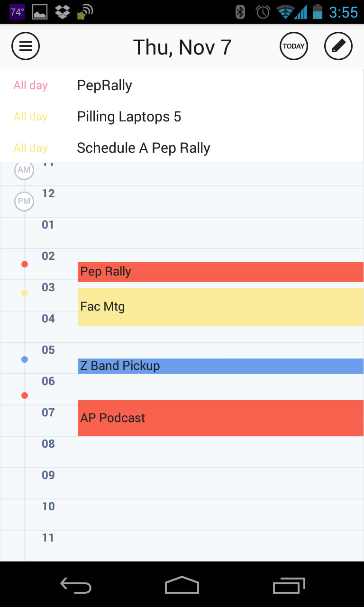This screenshot has height=607, width=364.
Task: Tap the red dot beside 02 hour
Action: [x=24, y=264]
